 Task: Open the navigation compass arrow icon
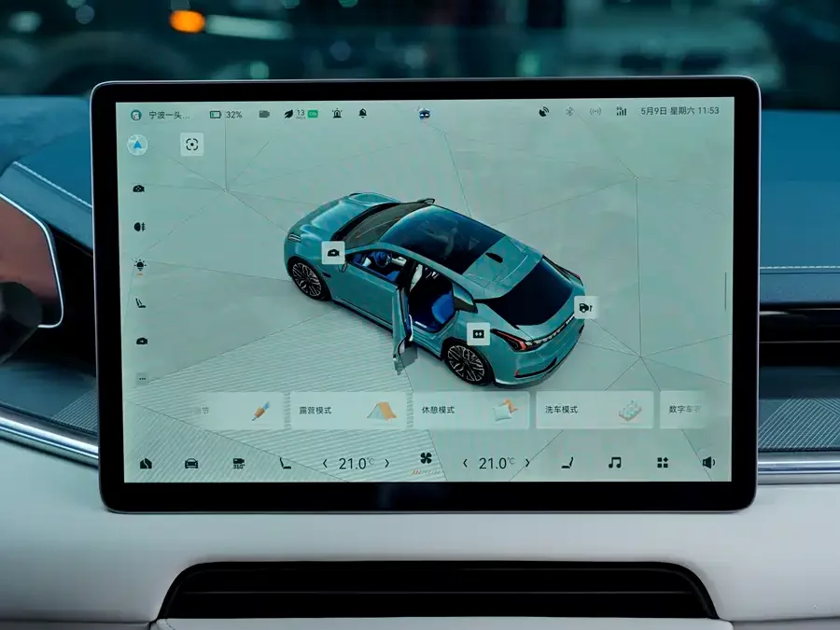(x=138, y=146)
